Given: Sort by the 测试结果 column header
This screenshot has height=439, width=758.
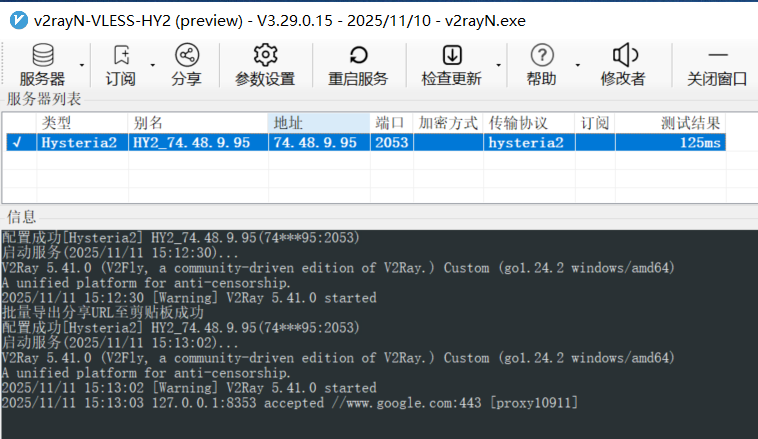Looking at the screenshot, I should coord(690,122).
